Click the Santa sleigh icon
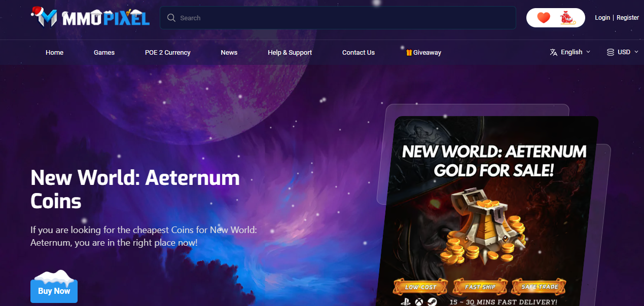The image size is (644, 306). tap(567, 18)
